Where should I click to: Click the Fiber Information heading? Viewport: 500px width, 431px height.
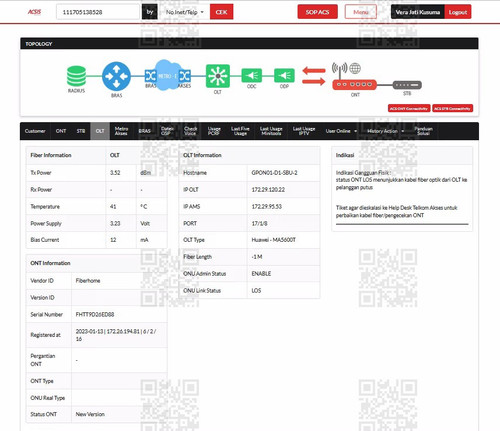pos(51,155)
